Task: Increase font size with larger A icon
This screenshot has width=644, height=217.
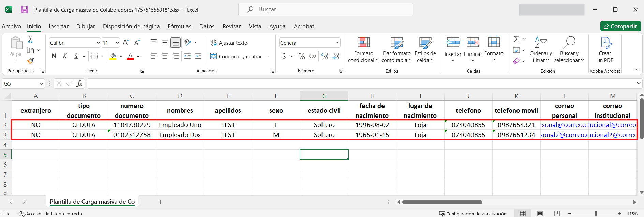Action: [x=126, y=43]
